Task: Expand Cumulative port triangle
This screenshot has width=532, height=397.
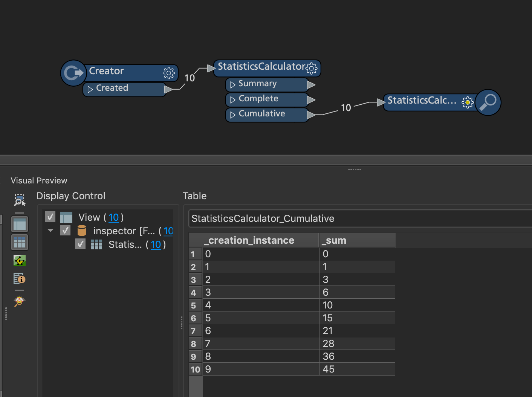Action: point(232,115)
